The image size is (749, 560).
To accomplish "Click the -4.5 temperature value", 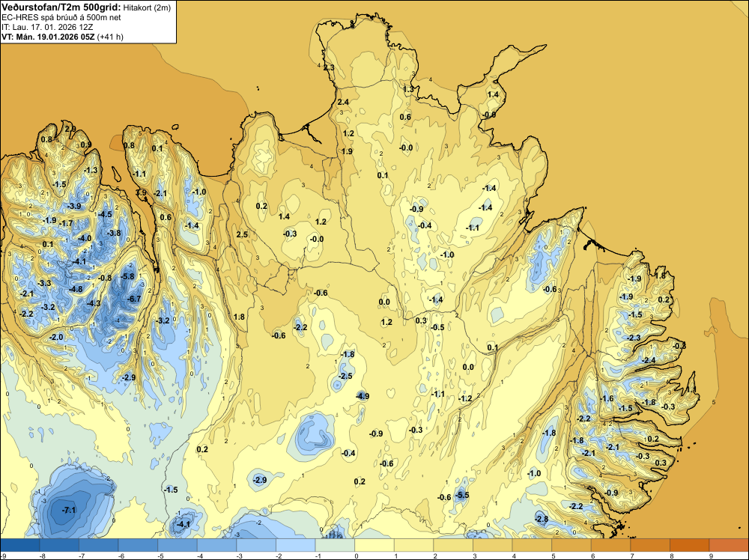I will coord(105,214).
